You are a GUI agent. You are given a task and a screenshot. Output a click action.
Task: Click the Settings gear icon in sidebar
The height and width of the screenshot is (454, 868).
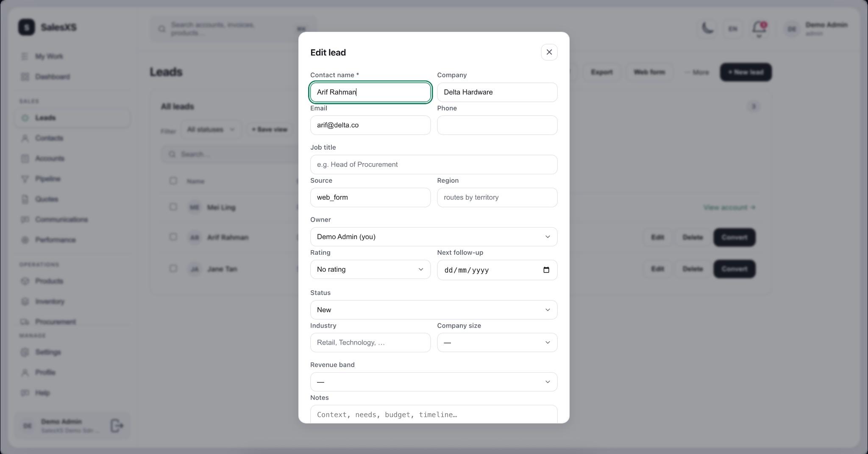pyautogui.click(x=25, y=352)
